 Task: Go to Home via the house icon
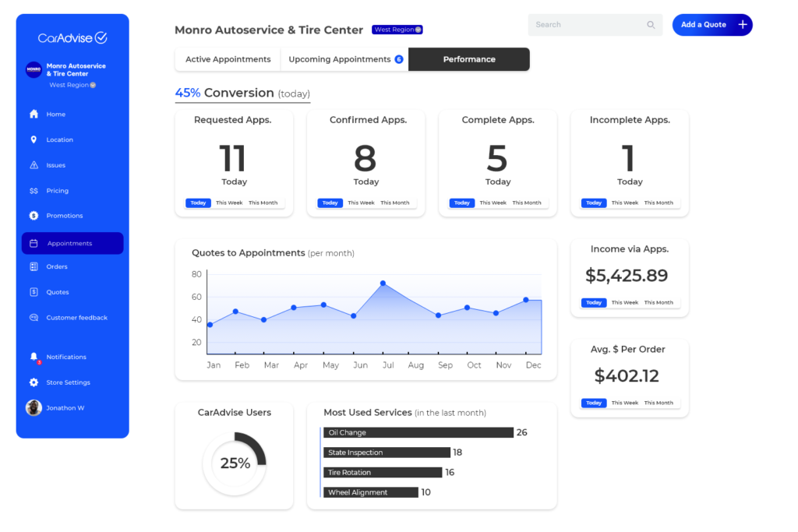pos(34,114)
